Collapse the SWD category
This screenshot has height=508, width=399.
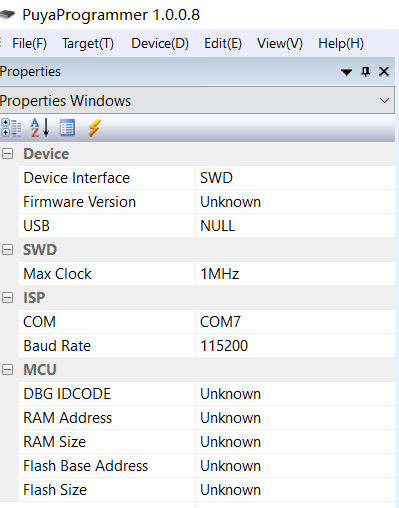(x=7, y=250)
